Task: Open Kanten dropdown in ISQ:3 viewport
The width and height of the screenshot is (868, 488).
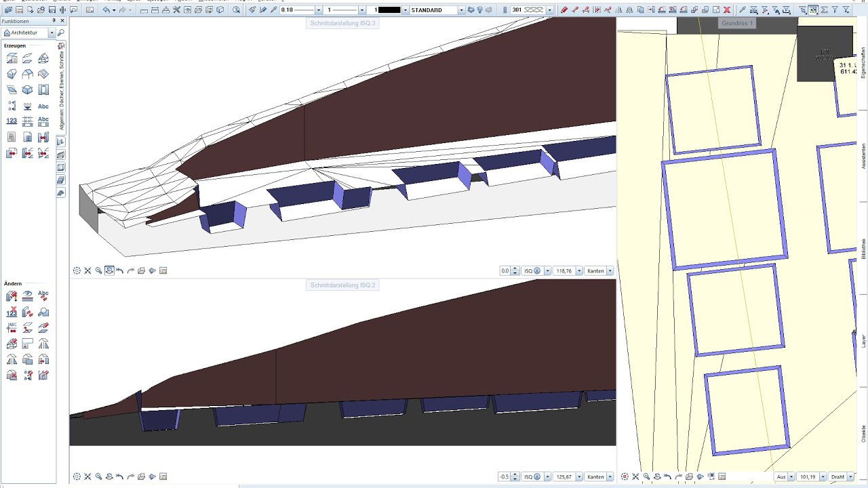Action: pos(610,270)
